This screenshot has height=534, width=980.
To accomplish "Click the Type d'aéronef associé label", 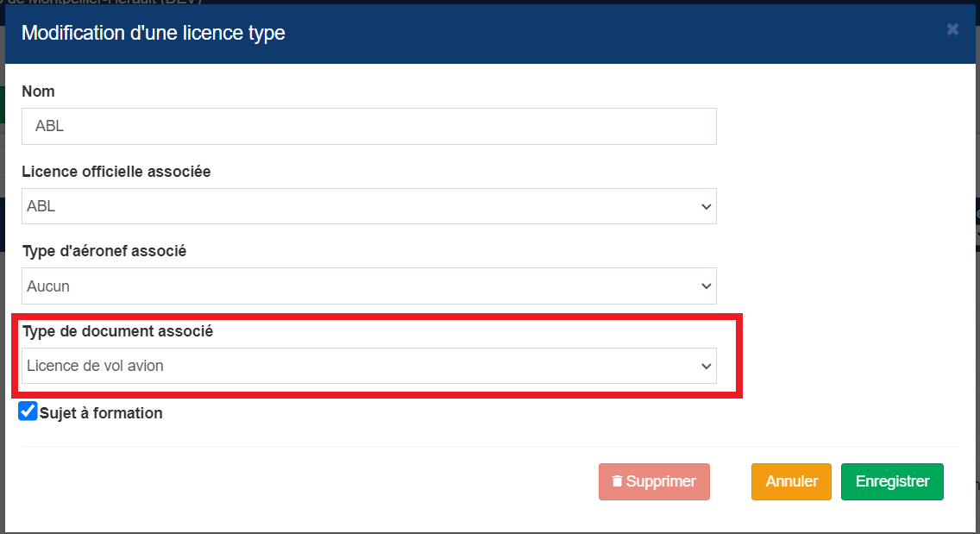I will click(104, 251).
